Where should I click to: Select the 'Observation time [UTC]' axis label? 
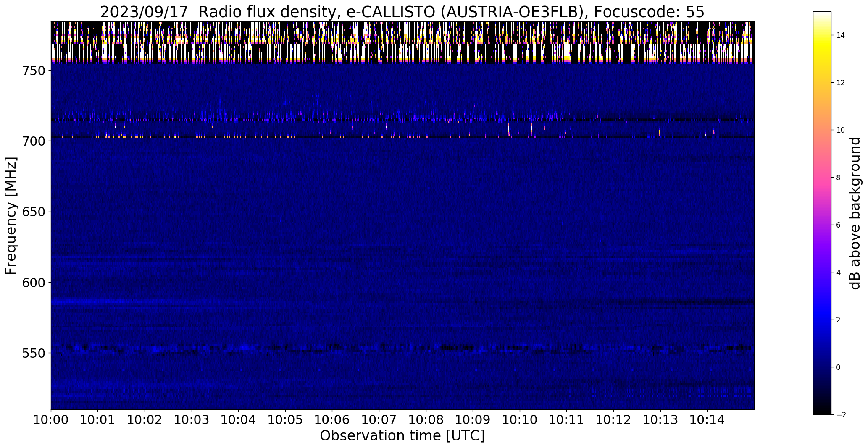point(402,436)
